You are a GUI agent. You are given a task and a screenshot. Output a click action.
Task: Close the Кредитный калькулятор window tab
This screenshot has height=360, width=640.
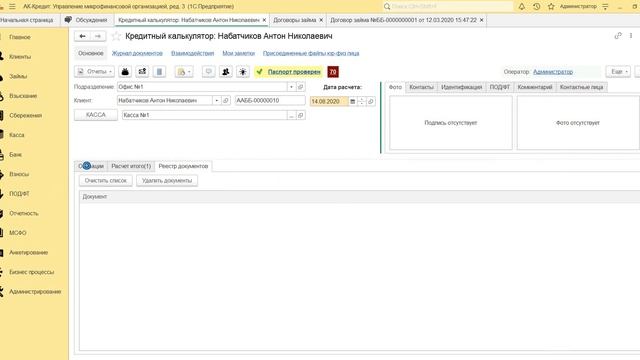pyautogui.click(x=264, y=20)
